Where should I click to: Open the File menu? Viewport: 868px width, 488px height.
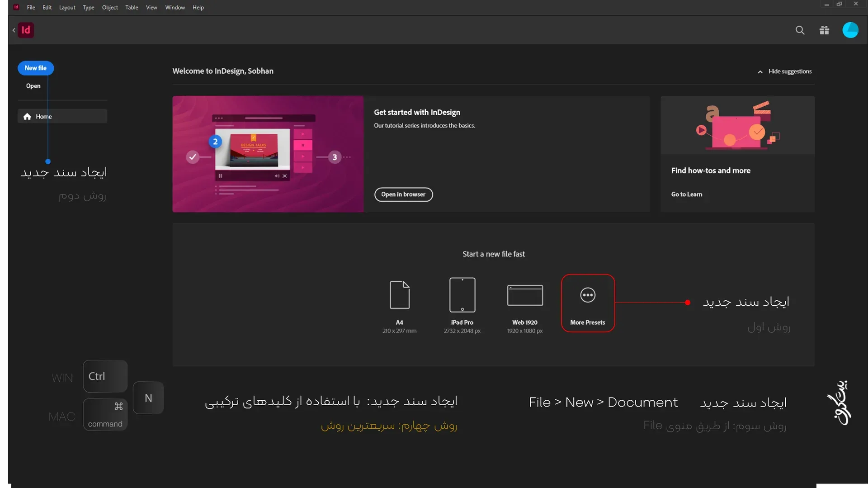[31, 7]
